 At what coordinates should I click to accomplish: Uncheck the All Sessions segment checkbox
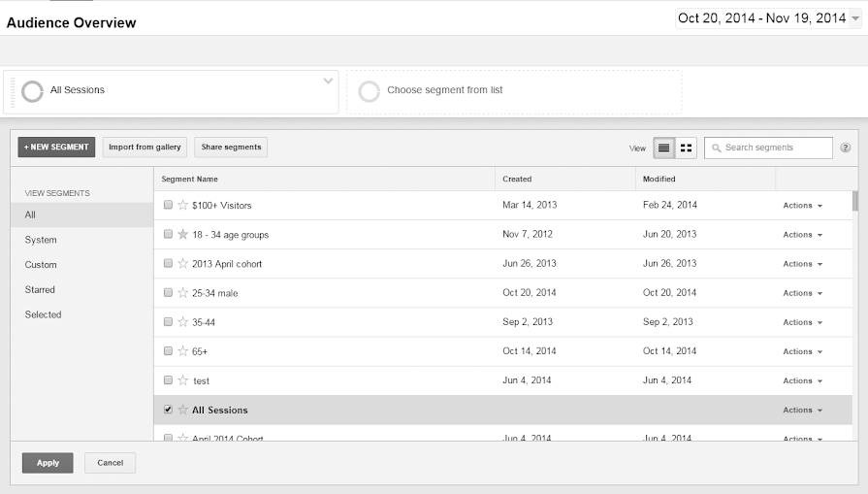click(168, 410)
